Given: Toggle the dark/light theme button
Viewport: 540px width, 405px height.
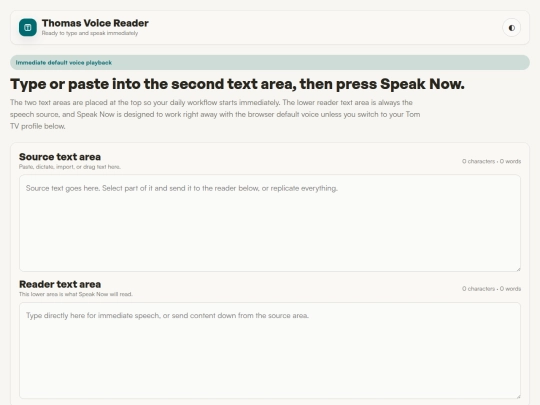Looking at the screenshot, I should coord(512,28).
